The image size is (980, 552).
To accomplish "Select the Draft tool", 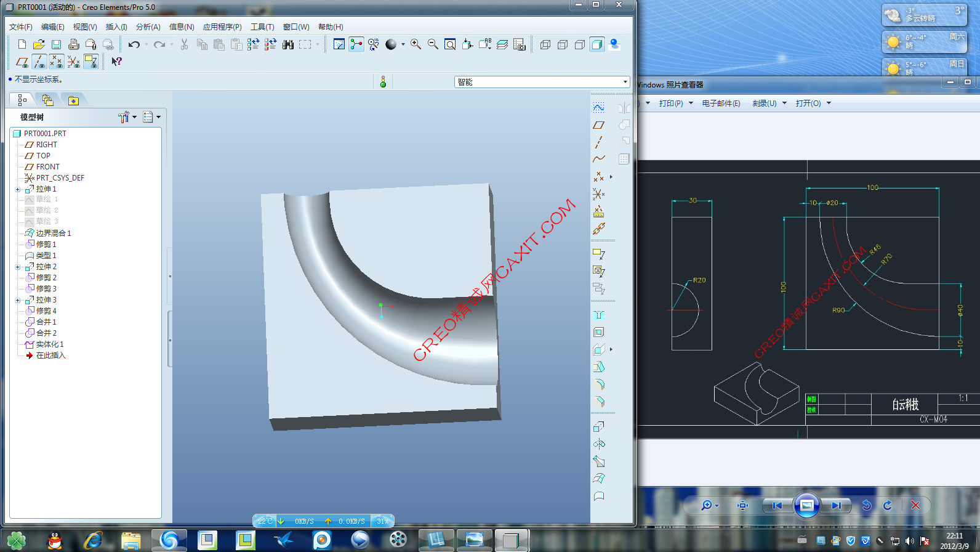I will 598,367.
